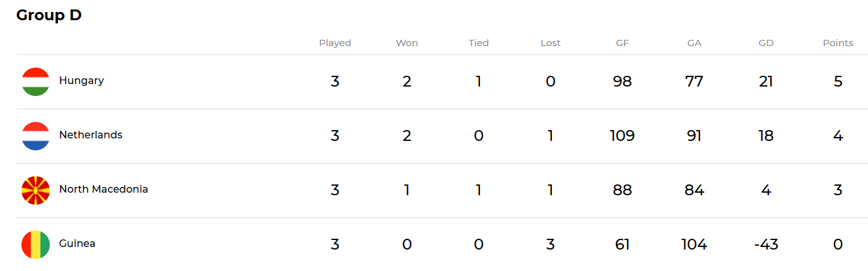Open the North Macedonia team link
The image size is (868, 271).
pyautogui.click(x=103, y=190)
